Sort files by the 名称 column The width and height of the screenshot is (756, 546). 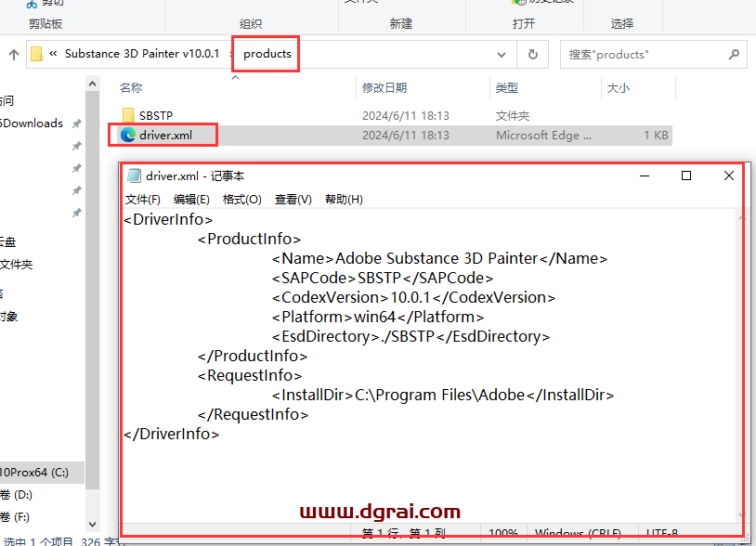[x=131, y=87]
